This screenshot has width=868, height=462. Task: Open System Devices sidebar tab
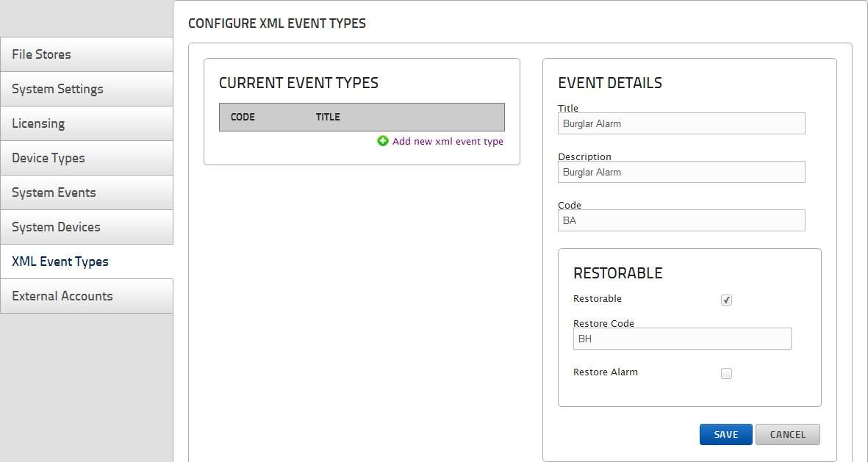(86, 227)
